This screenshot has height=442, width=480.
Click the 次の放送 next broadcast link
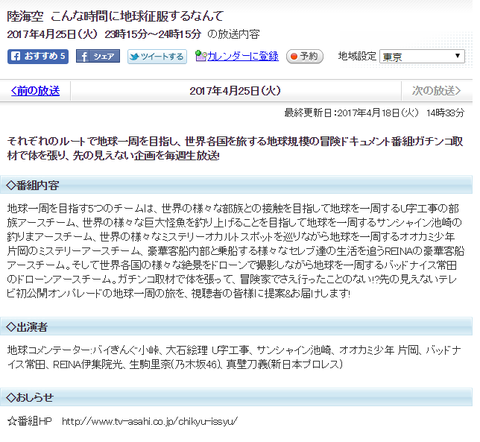[436, 91]
